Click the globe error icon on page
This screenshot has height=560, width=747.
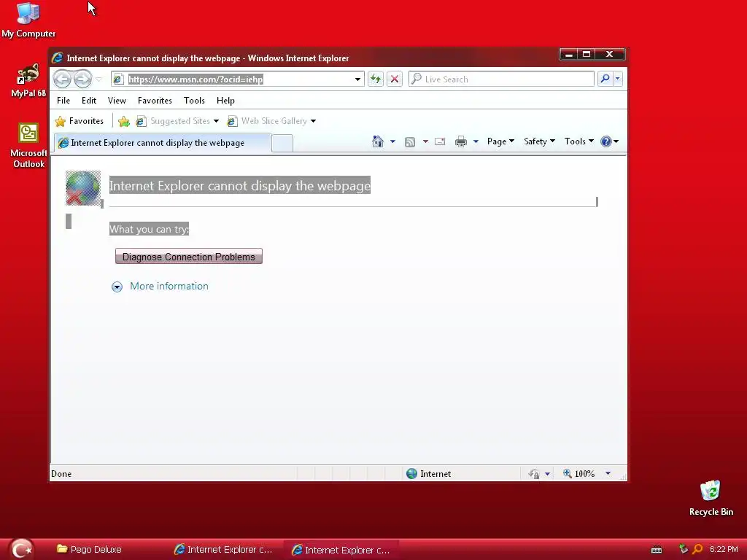click(83, 188)
